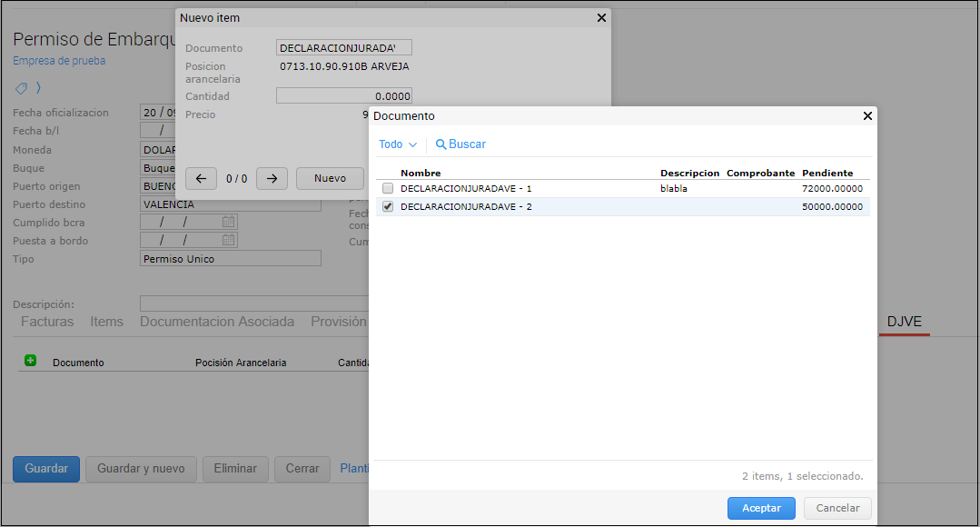Screen dimensions: 980x527
Task: Expand the chevron next to the tag icon
Action: pos(39,88)
